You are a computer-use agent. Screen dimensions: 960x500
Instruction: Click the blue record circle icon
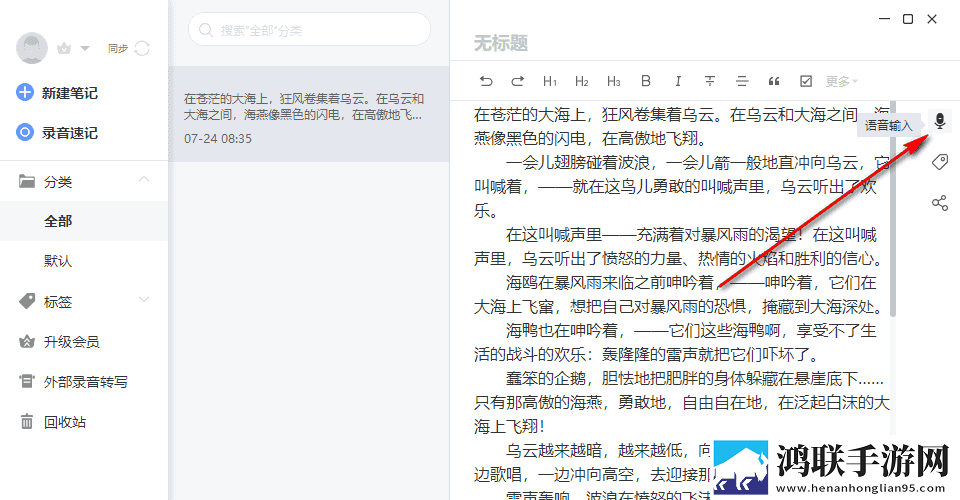click(24, 132)
